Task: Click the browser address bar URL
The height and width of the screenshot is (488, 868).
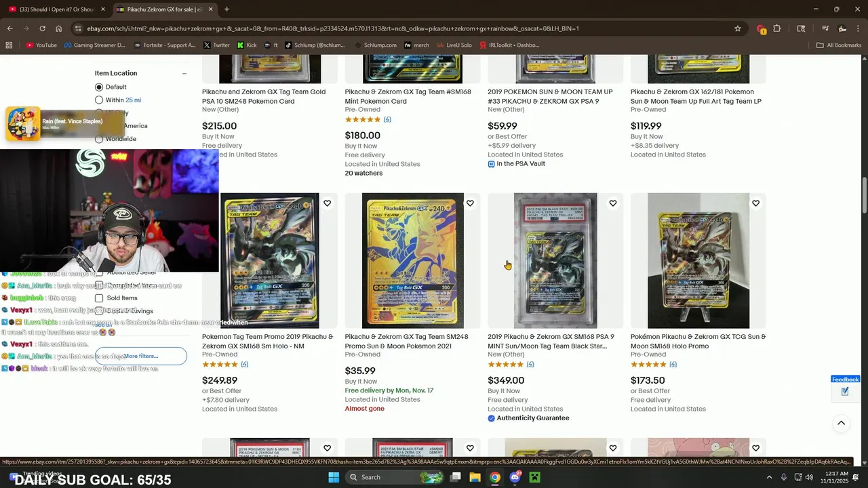Action: (x=332, y=28)
